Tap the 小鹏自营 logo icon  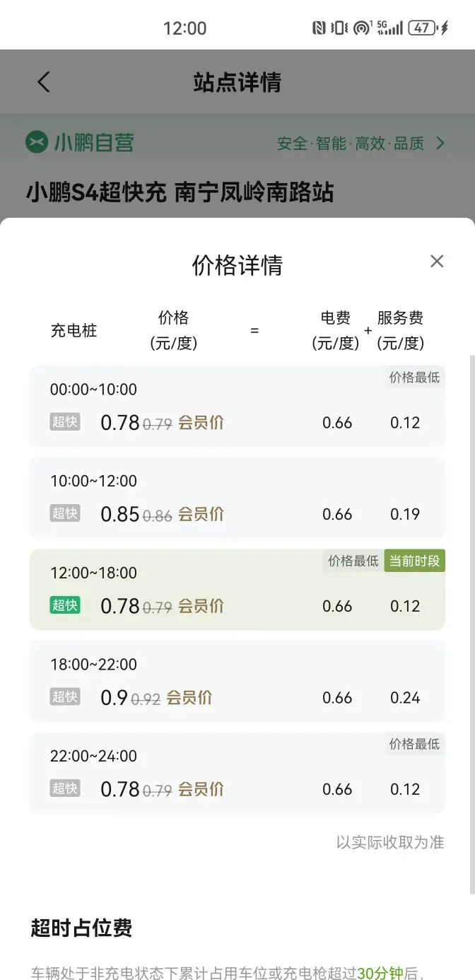click(37, 142)
